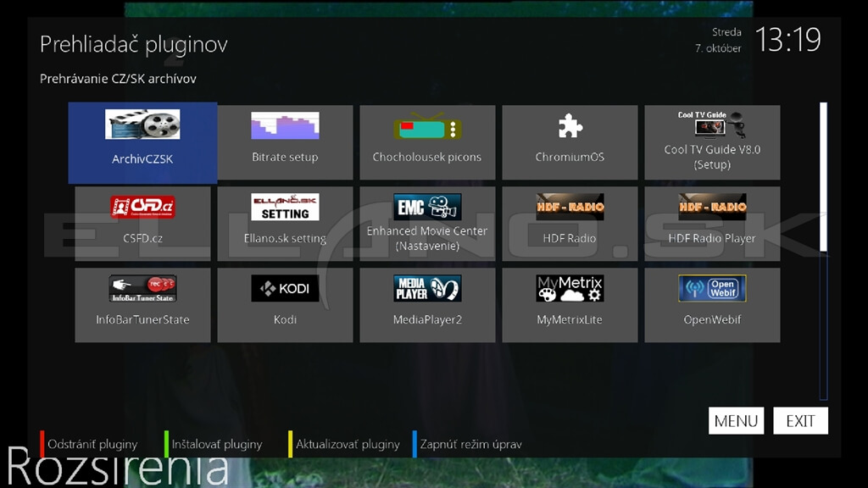Open the Bitrate setup graph icon
Viewport: 868px width, 488px height.
click(285, 125)
